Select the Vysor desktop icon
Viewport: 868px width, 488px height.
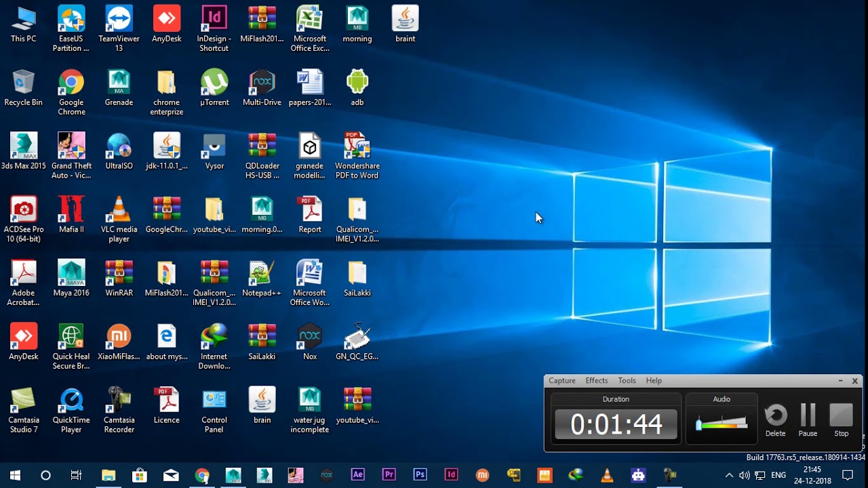(214, 152)
